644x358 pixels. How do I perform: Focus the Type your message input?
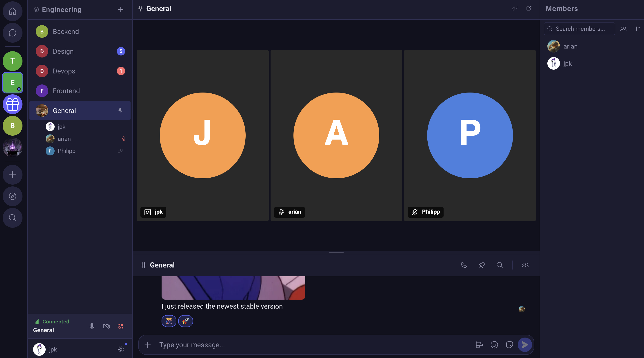coord(314,345)
